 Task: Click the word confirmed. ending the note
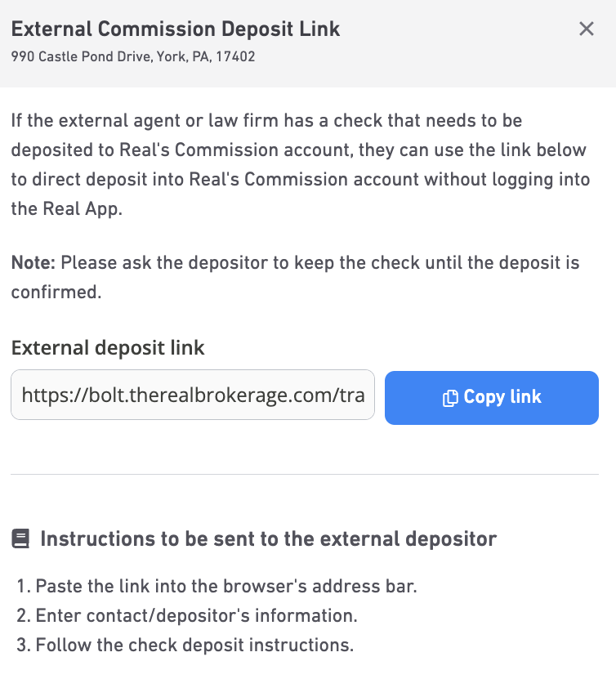[56, 293]
